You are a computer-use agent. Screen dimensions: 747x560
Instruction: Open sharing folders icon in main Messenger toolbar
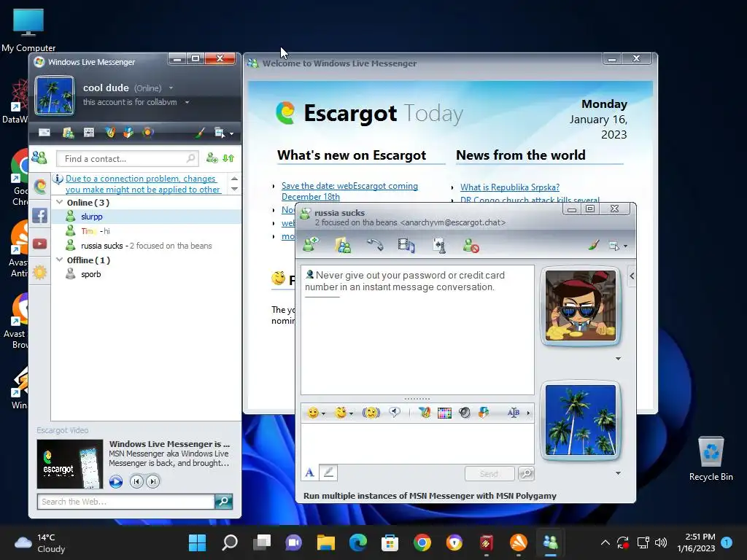click(x=68, y=133)
